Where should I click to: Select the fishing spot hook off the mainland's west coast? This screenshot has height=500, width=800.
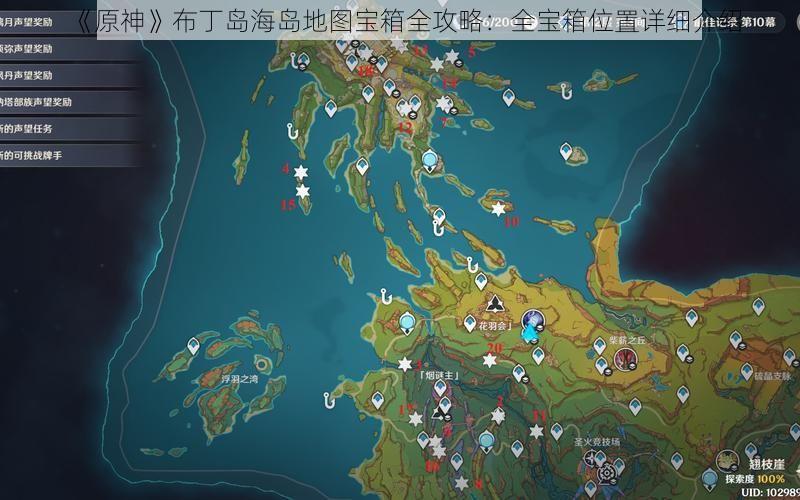click(329, 400)
